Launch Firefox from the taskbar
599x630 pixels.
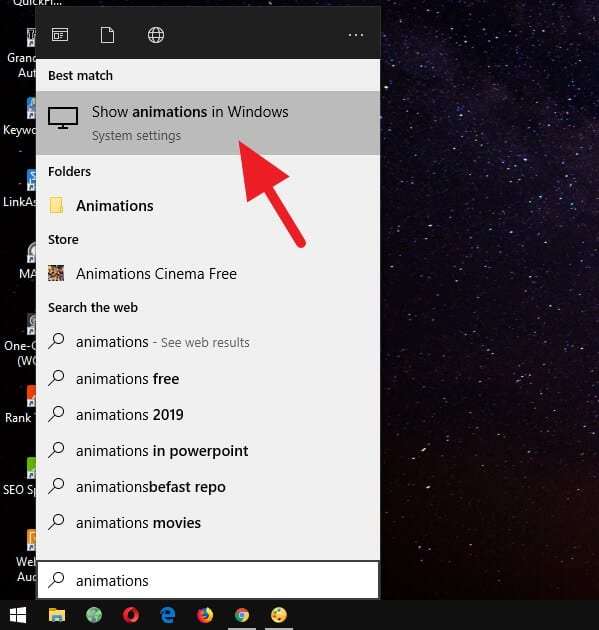(x=205, y=615)
